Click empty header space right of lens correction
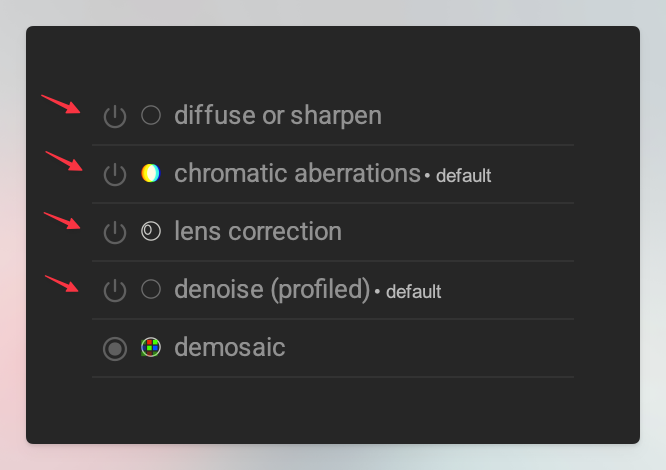The height and width of the screenshot is (470, 666). (455, 232)
